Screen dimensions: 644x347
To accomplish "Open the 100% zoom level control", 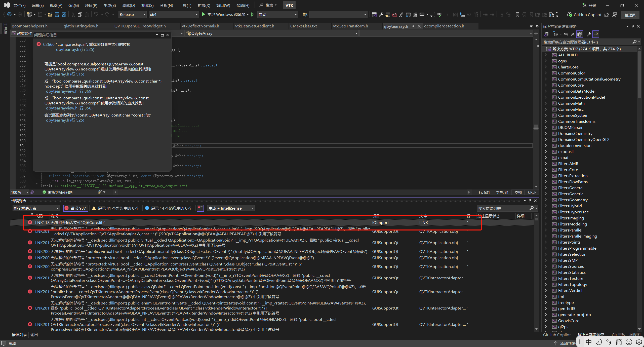I will [17, 192].
